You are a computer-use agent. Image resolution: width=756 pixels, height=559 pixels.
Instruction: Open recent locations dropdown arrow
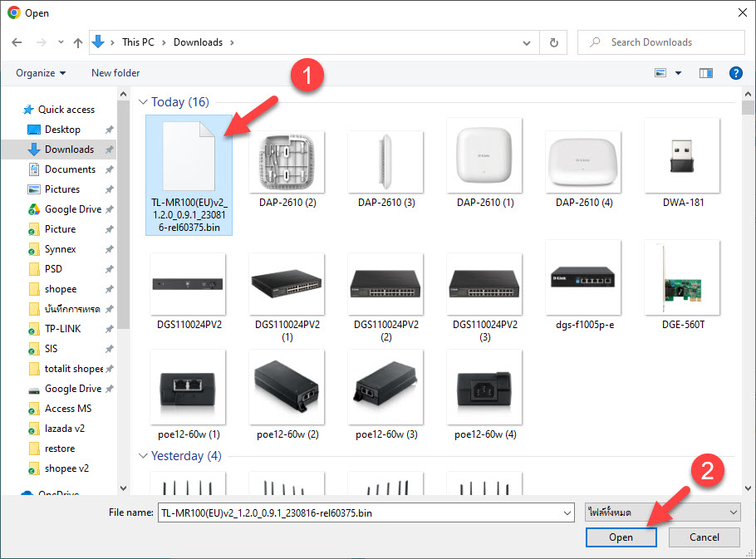[61, 42]
